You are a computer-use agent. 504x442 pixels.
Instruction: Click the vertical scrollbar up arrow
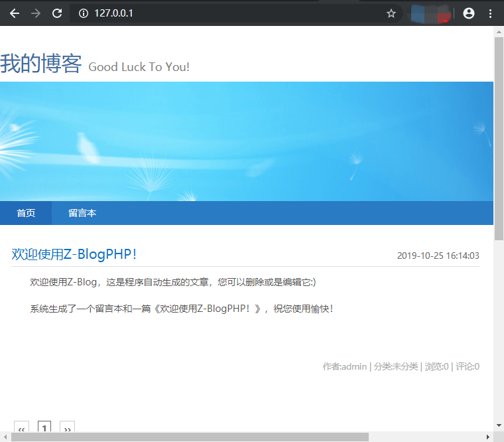499,32
